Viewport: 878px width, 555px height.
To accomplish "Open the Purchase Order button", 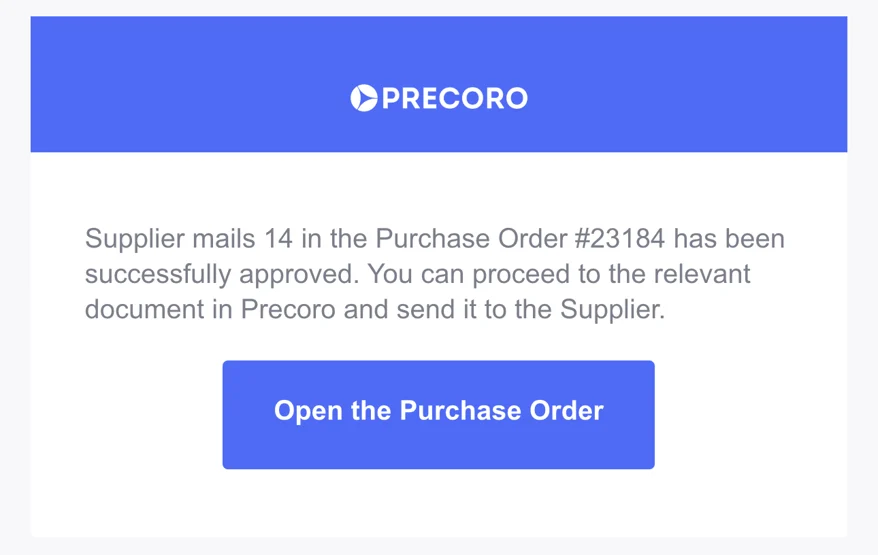I will [438, 414].
